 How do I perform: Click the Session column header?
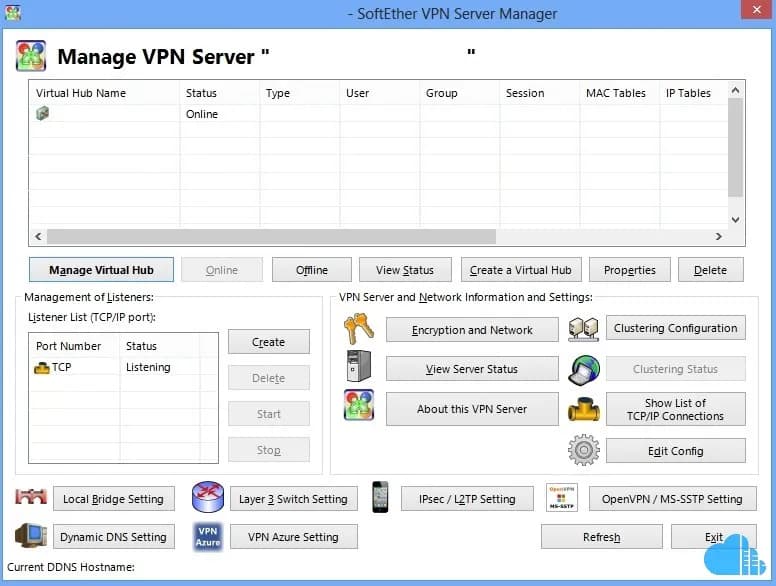(539, 93)
